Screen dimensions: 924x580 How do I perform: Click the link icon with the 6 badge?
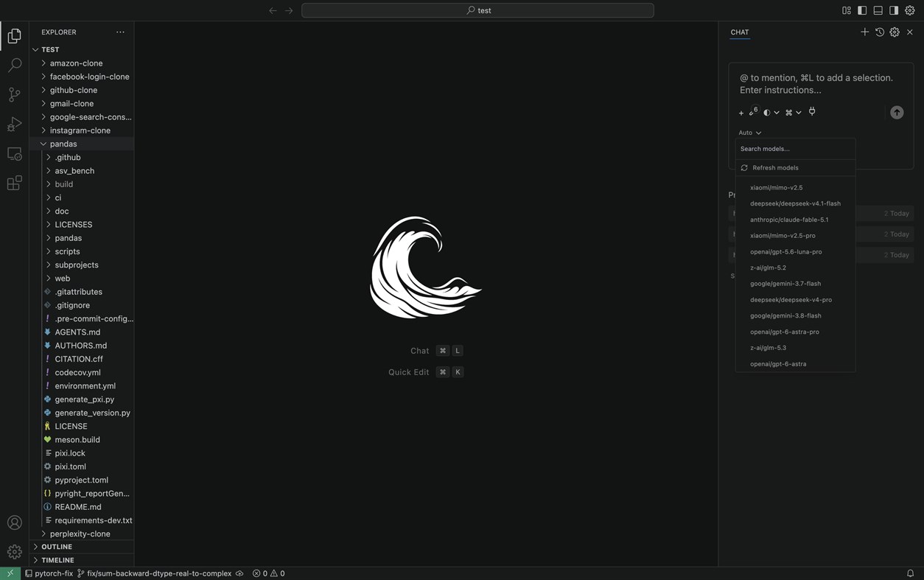coord(753,112)
